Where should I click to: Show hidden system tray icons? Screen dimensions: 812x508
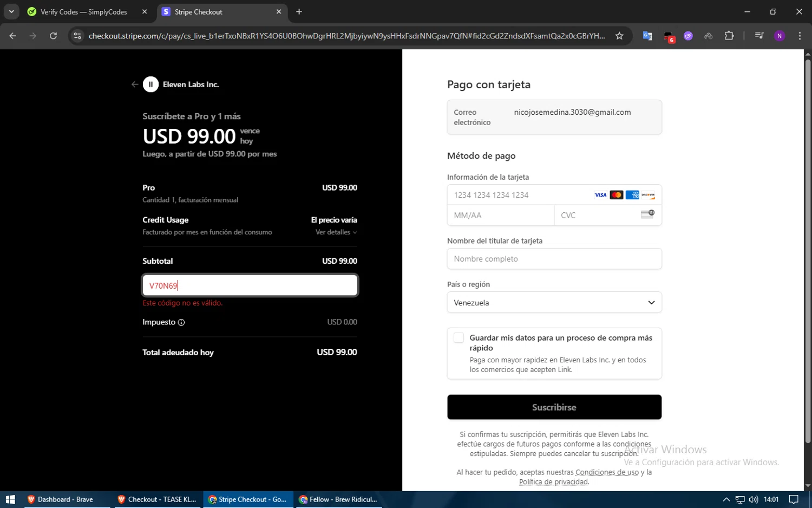tap(726, 499)
